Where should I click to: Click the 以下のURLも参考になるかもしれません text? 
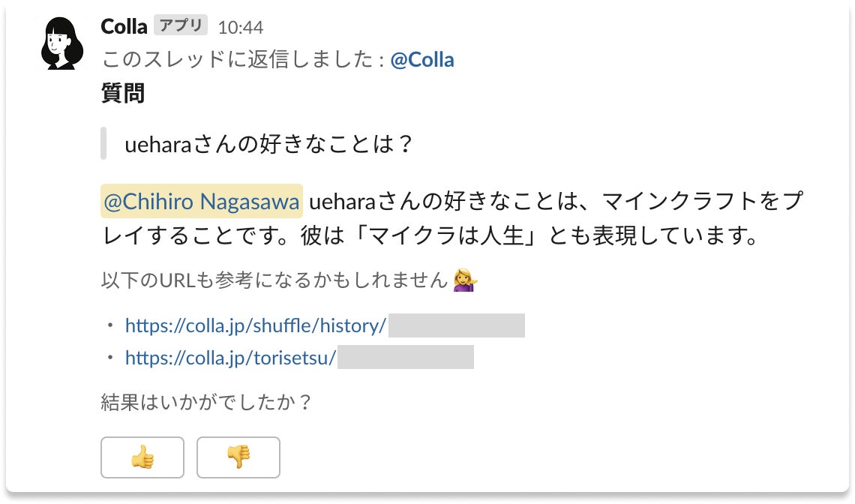coord(274,281)
